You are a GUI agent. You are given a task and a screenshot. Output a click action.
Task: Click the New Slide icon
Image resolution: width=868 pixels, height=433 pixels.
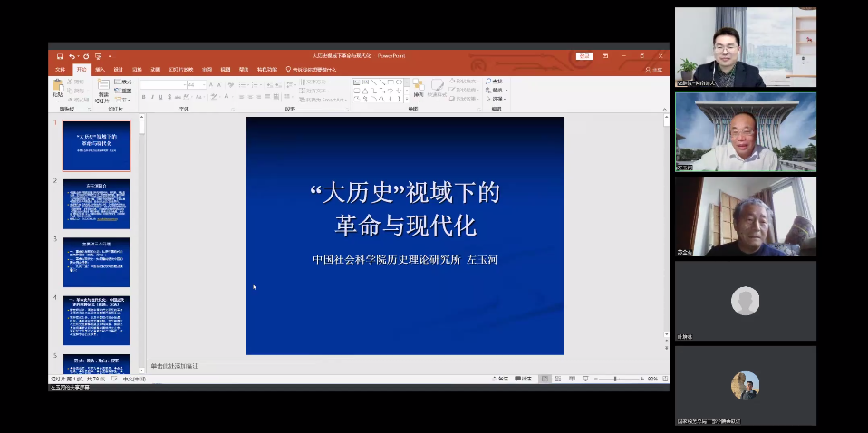[x=103, y=89]
